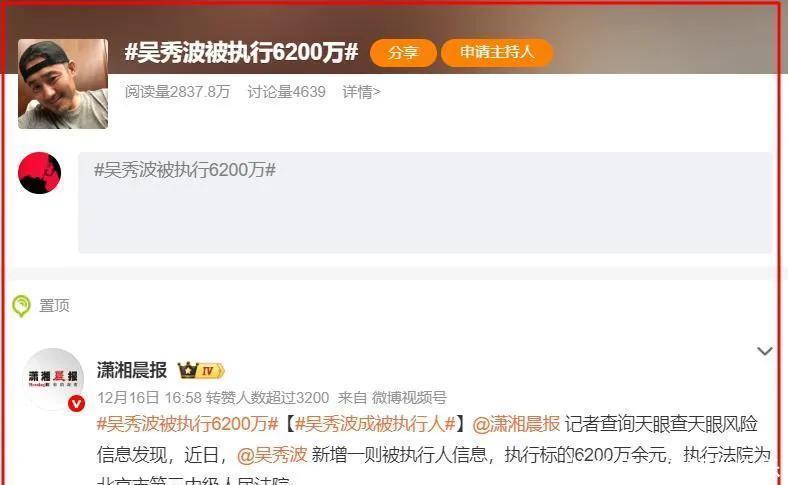The height and width of the screenshot is (485, 788).
Task: Open hashtag #吴秀波被执行6200万# in the post
Action: pos(187,424)
